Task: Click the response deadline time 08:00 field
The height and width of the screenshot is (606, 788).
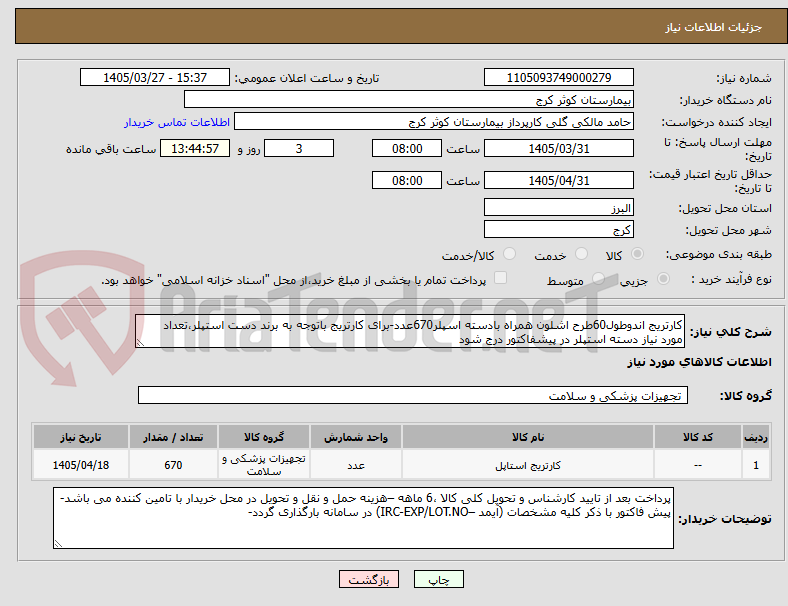Action: click(407, 149)
